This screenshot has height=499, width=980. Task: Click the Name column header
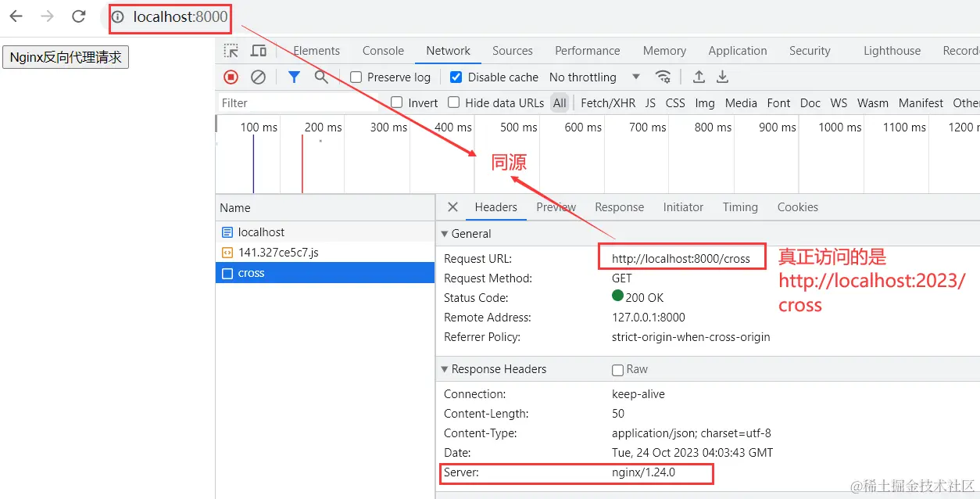[x=325, y=208]
